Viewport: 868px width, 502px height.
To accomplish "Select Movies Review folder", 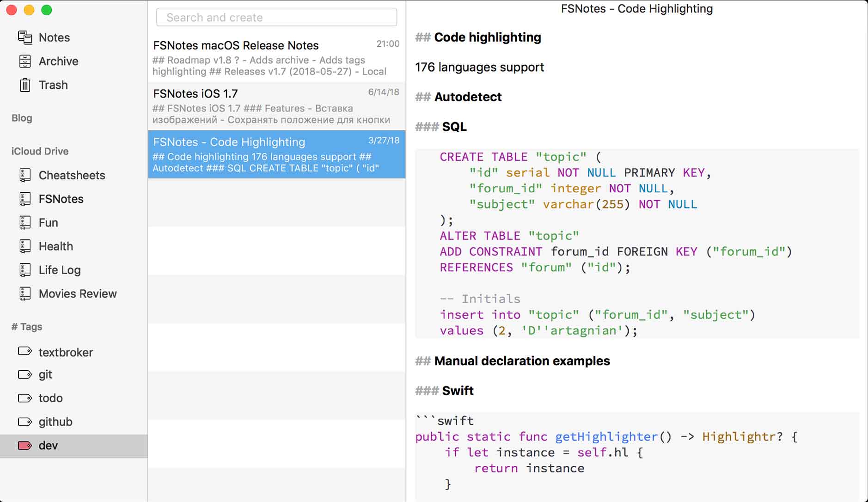I will [x=78, y=294].
